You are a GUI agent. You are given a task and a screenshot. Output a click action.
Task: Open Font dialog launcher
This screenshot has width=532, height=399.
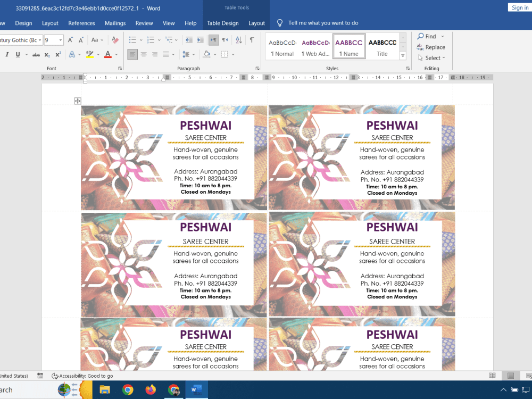(x=120, y=69)
